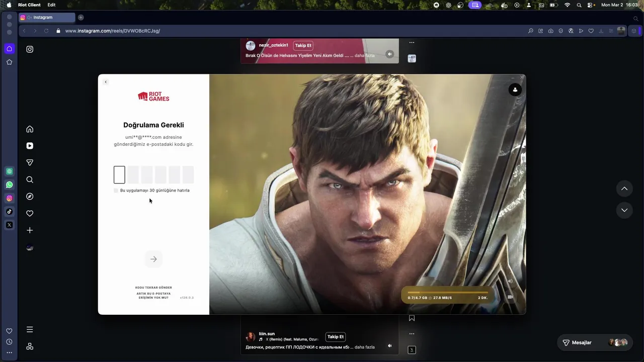This screenshot has width=644, height=362.
Task: Click 'KODU TEKRAR GÖNDER' link
Action: [153, 288]
